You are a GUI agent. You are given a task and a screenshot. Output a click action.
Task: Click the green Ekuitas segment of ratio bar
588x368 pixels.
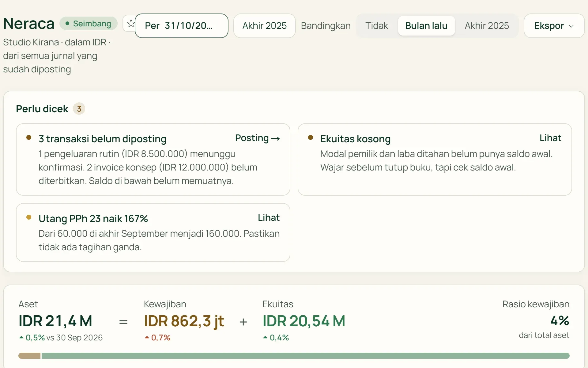[x=306, y=356]
